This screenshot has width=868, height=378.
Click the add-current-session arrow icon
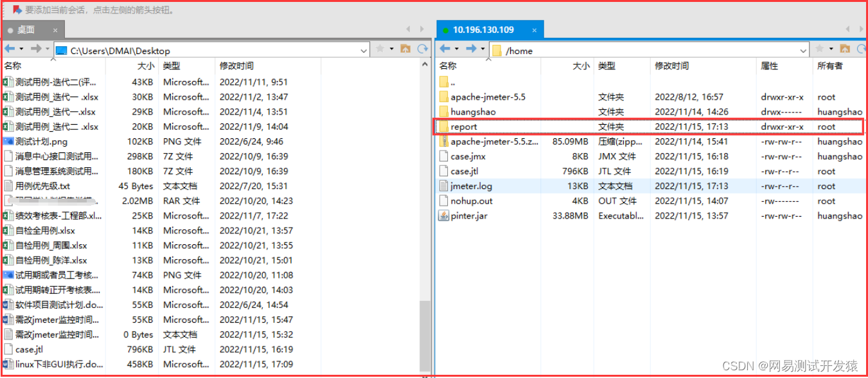[x=17, y=10]
